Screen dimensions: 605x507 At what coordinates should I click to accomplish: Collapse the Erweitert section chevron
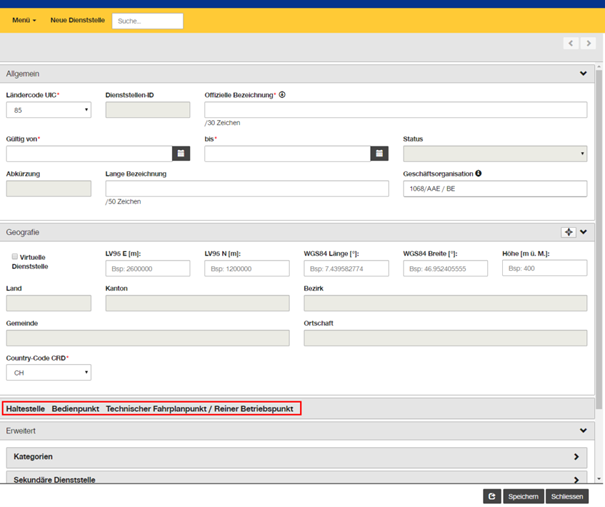(583, 430)
